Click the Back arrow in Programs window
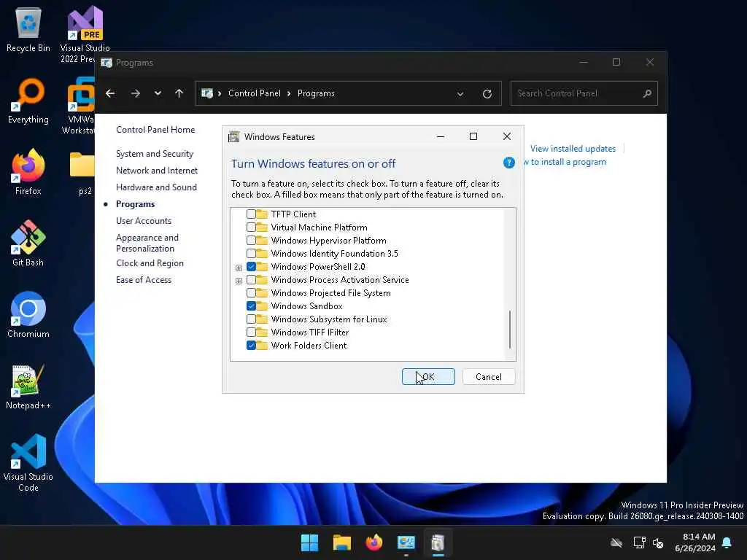Screen dimensions: 747x560 pyautogui.click(x=110, y=93)
